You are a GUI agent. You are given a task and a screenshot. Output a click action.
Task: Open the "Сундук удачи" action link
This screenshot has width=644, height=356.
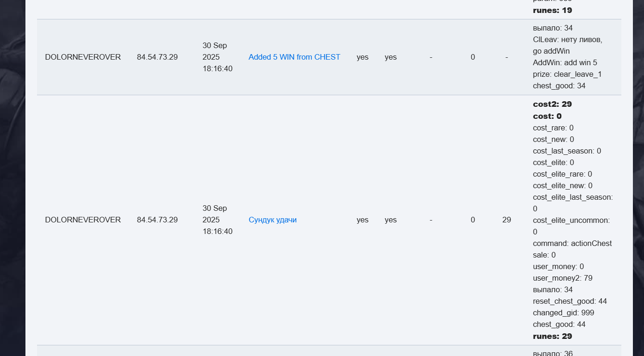coord(272,220)
